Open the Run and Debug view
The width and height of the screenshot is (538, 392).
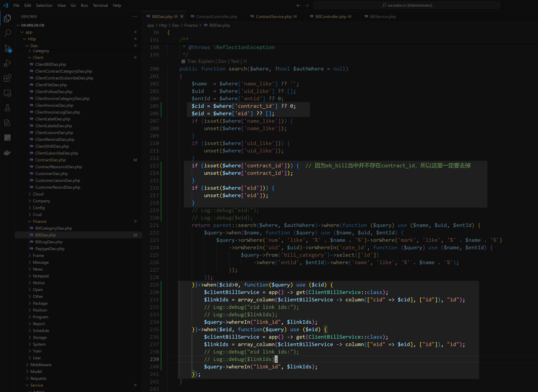tap(7, 63)
